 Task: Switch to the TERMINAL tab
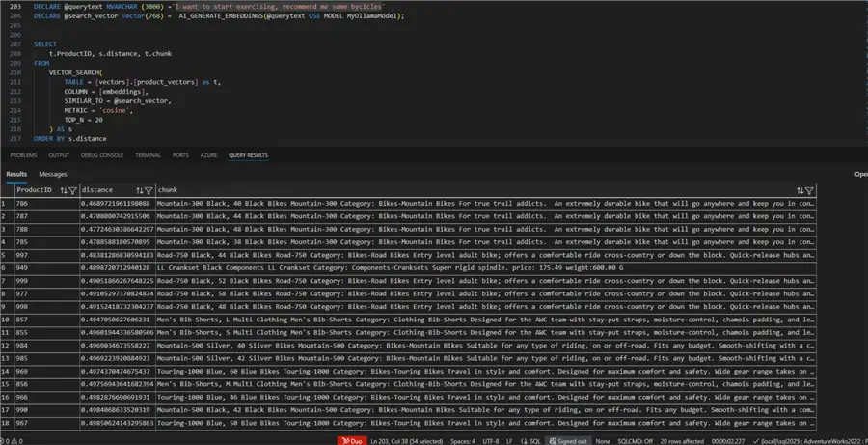click(x=148, y=155)
